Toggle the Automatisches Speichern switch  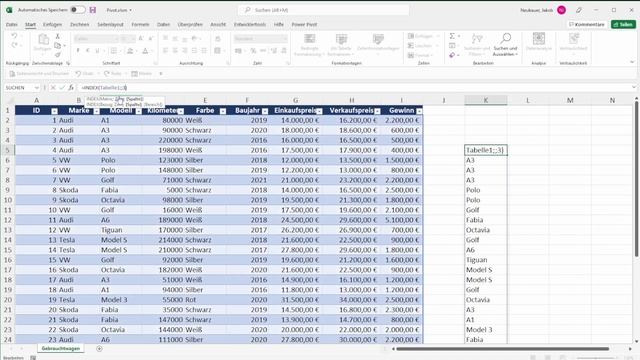pyautogui.click(x=77, y=10)
